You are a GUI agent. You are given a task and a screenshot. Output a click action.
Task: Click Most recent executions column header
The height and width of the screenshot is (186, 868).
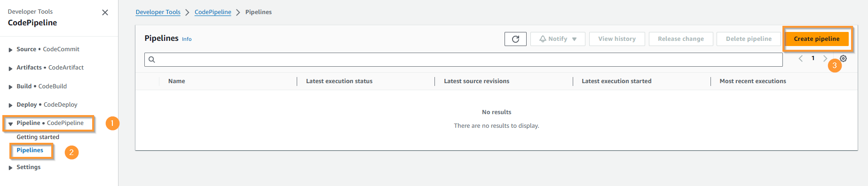coord(753,81)
